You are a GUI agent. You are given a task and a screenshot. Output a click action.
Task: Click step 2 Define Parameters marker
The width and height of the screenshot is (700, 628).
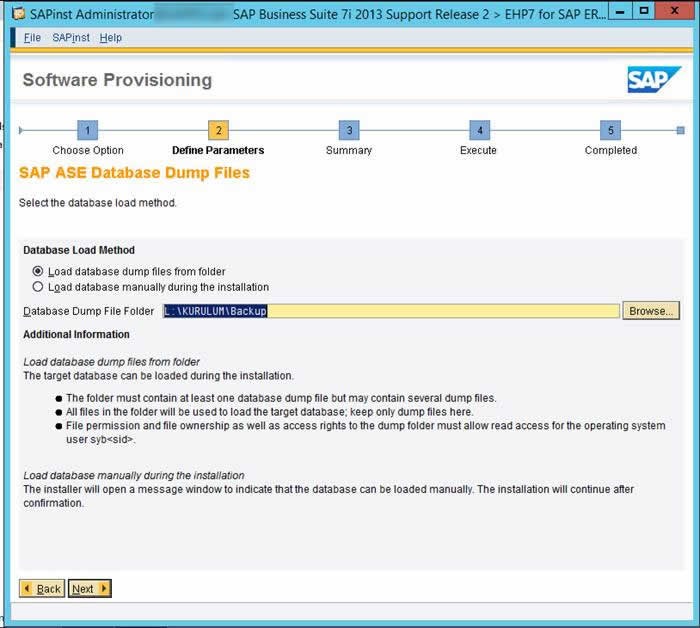tap(218, 130)
